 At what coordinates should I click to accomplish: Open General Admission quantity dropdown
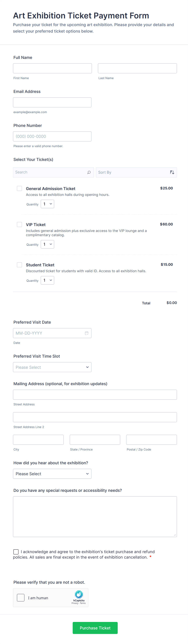point(48,204)
